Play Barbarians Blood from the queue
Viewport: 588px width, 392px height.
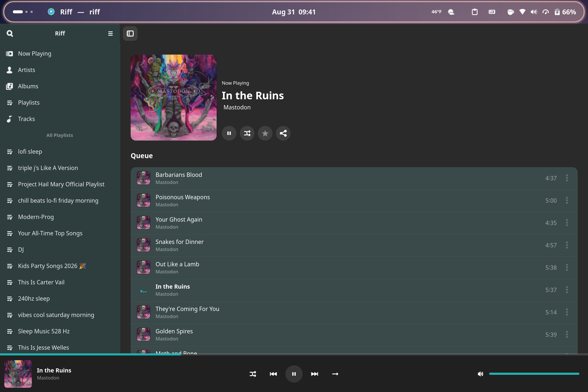pos(354,178)
